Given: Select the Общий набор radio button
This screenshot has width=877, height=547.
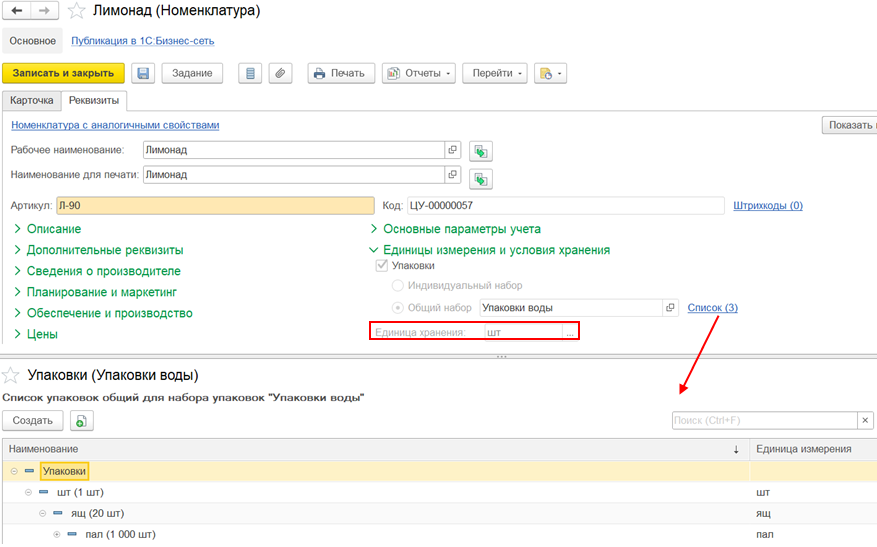Looking at the screenshot, I should tap(398, 308).
